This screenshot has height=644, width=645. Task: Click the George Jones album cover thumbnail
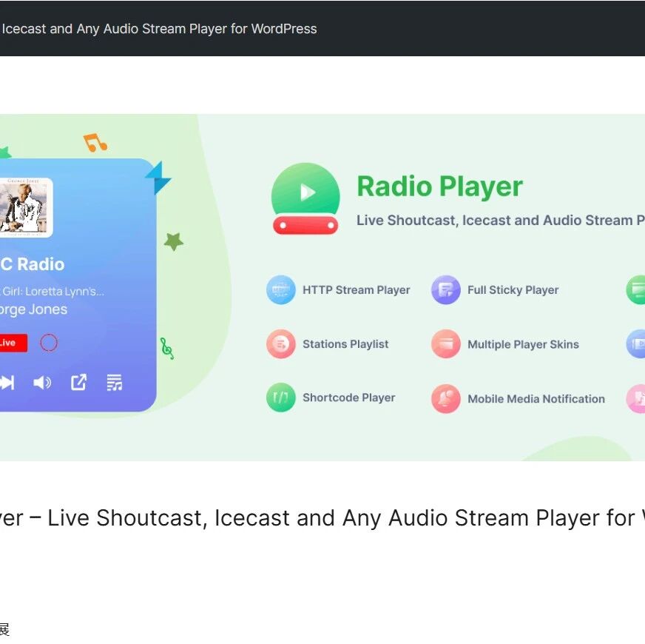pos(26,207)
